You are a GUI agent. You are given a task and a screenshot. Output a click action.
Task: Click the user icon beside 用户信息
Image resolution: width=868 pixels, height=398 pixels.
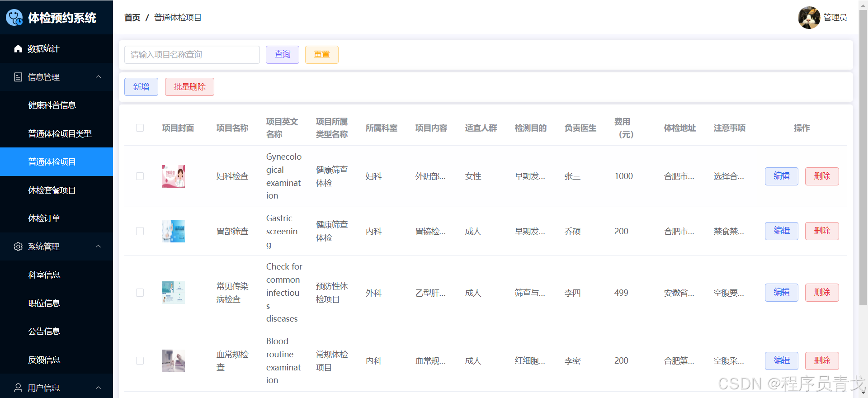[18, 388]
